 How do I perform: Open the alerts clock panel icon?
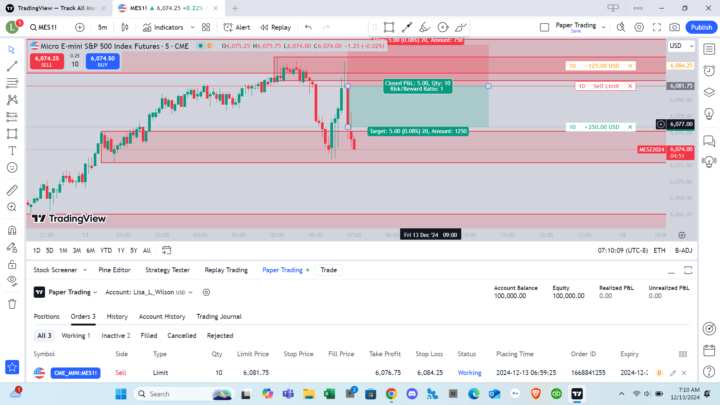(709, 71)
